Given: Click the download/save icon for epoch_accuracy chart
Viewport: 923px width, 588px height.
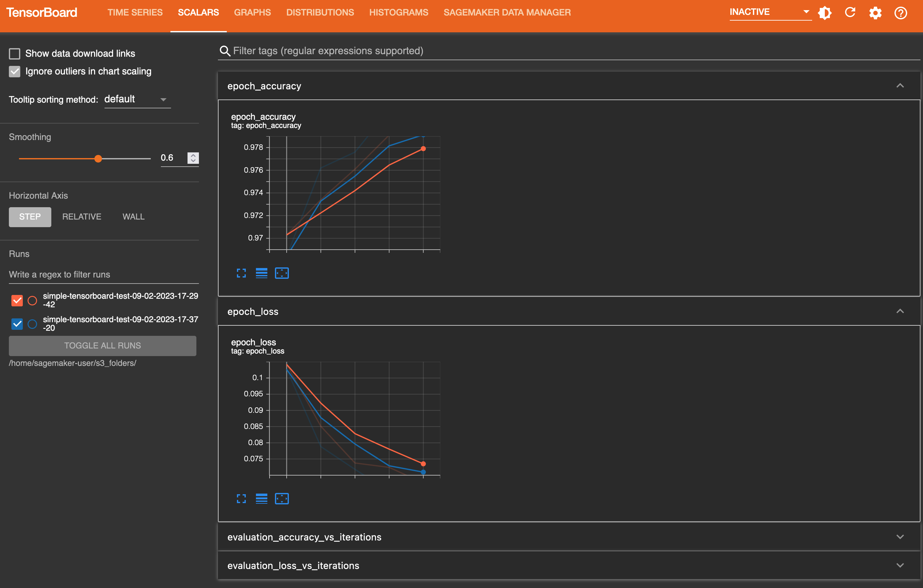Looking at the screenshot, I should click(x=262, y=273).
